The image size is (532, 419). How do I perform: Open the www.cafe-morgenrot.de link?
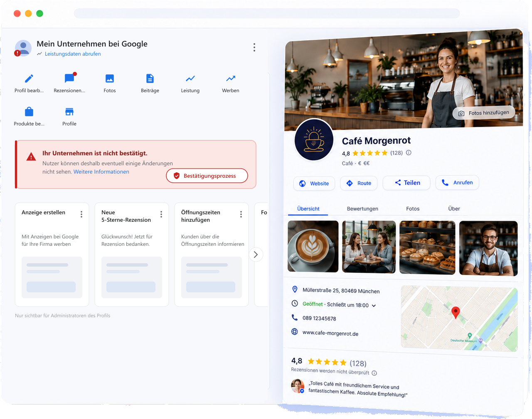pyautogui.click(x=330, y=333)
